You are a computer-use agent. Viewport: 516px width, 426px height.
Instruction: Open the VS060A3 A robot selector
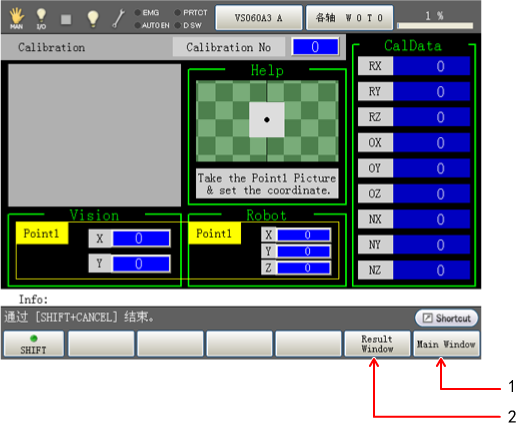[x=259, y=18]
